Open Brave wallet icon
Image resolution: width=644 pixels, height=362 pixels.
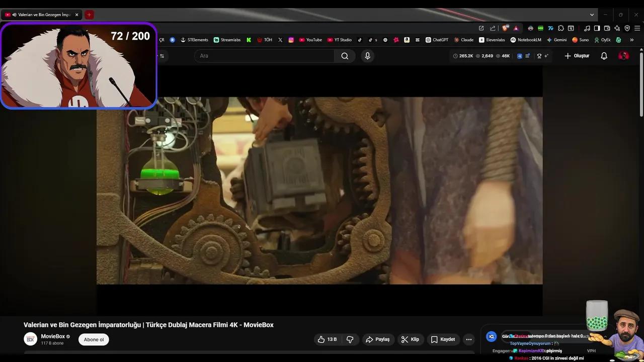[607, 28]
